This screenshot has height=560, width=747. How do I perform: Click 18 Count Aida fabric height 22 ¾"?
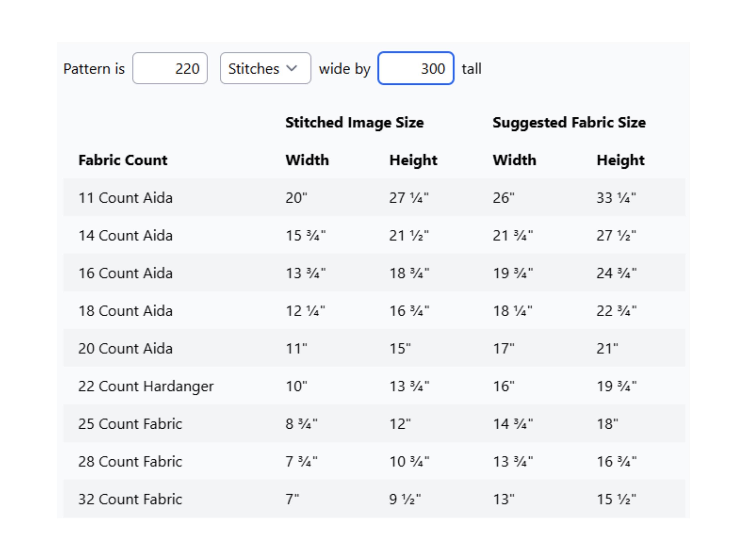(x=616, y=311)
